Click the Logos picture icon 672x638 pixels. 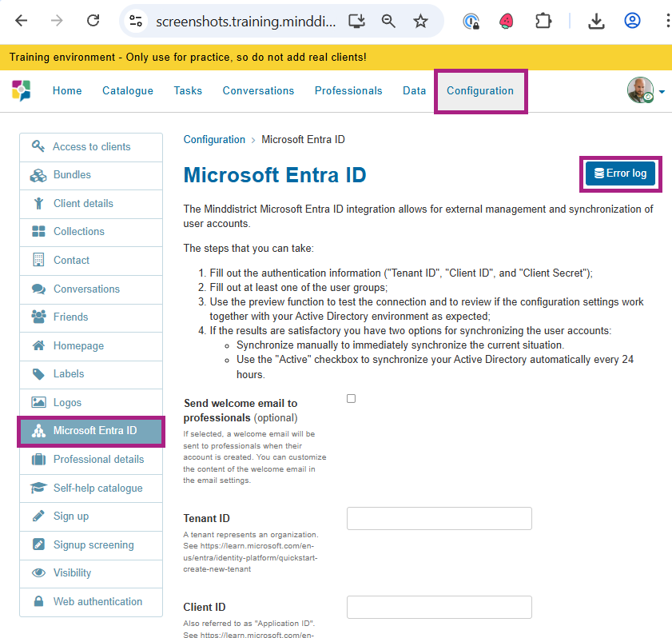38,402
